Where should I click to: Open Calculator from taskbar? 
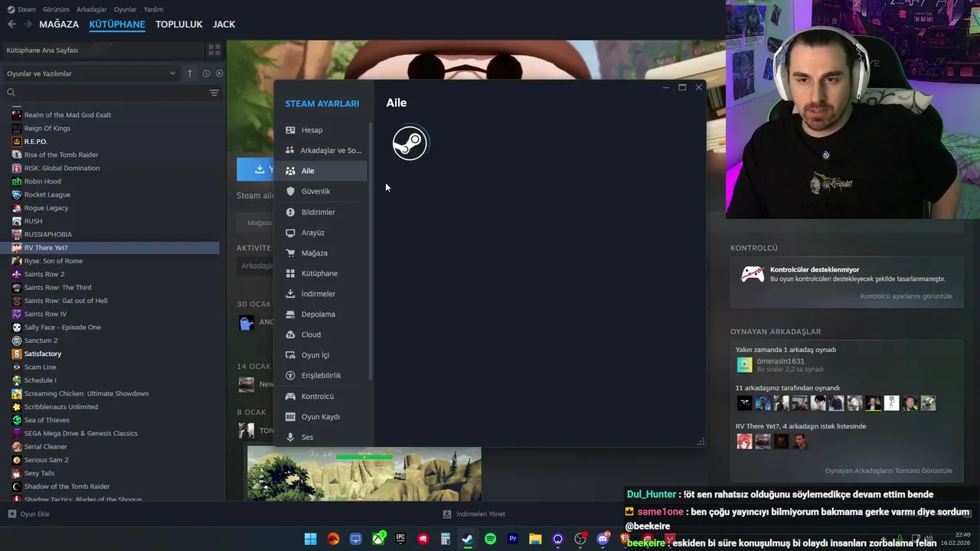(x=446, y=539)
